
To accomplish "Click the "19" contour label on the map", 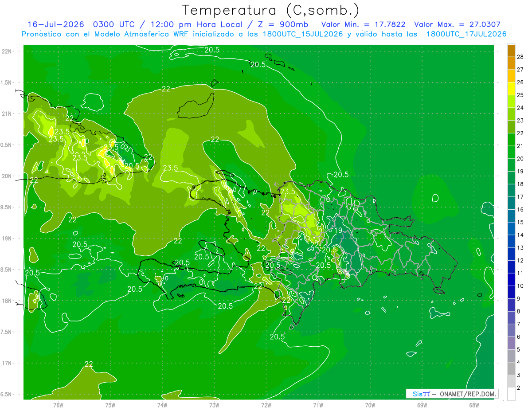I will [x=338, y=231].
